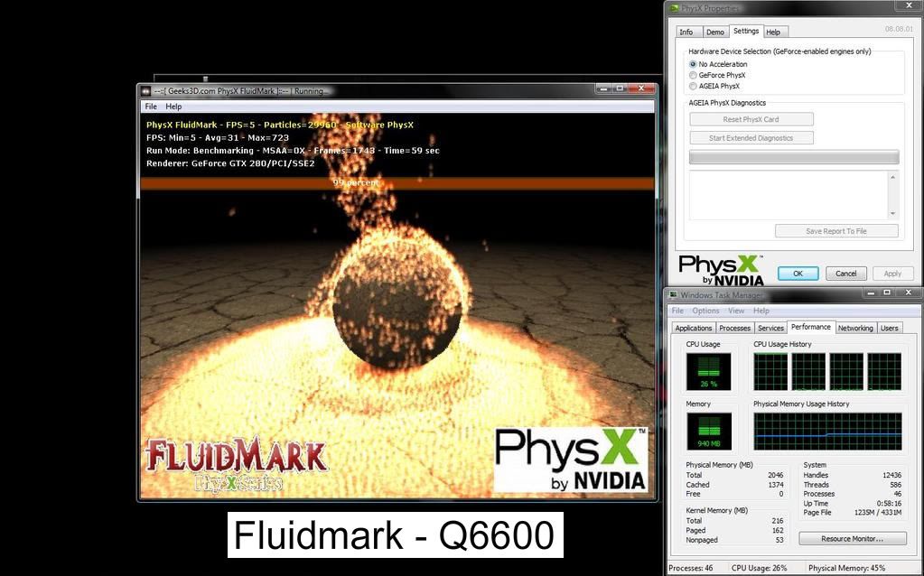Image resolution: width=924 pixels, height=576 pixels.
Task: Switch to the Users tab in Task Manager
Action: pos(890,328)
